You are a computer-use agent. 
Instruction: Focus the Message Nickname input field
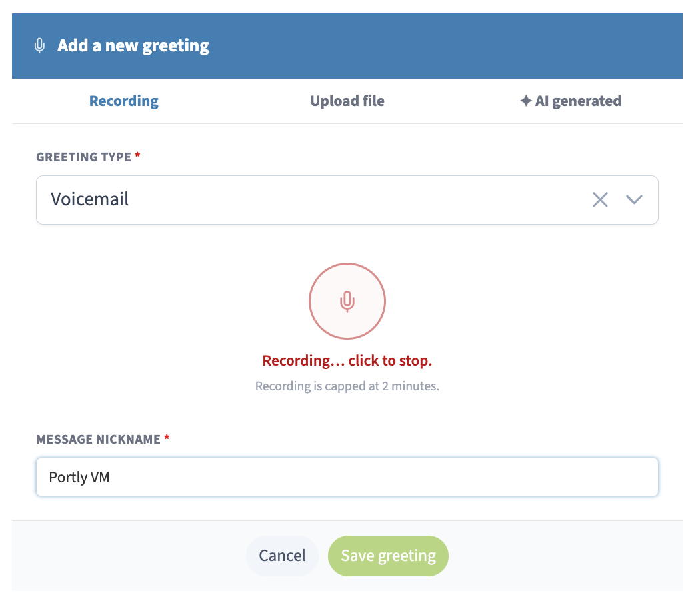pos(347,477)
